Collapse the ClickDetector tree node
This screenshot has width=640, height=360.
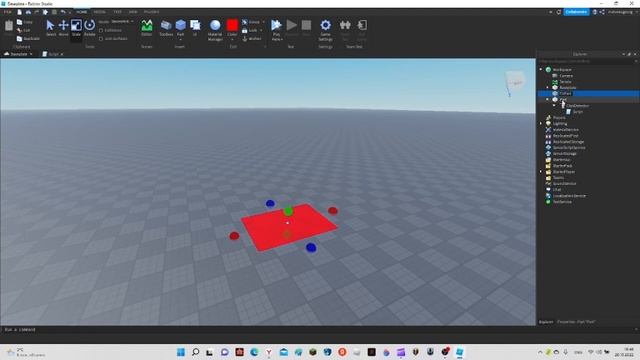(x=554, y=105)
